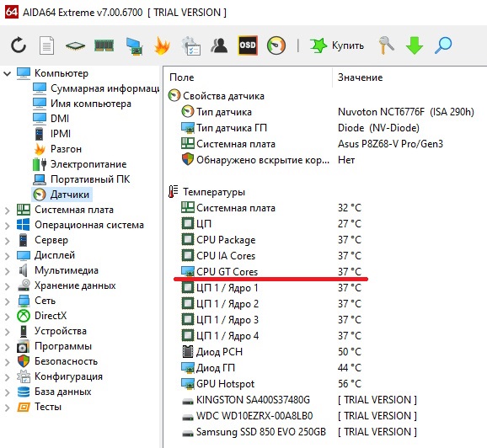Viewport: 487px width, 448px height.
Task: Open the SensorPanel gauge icon
Action: (x=276, y=45)
